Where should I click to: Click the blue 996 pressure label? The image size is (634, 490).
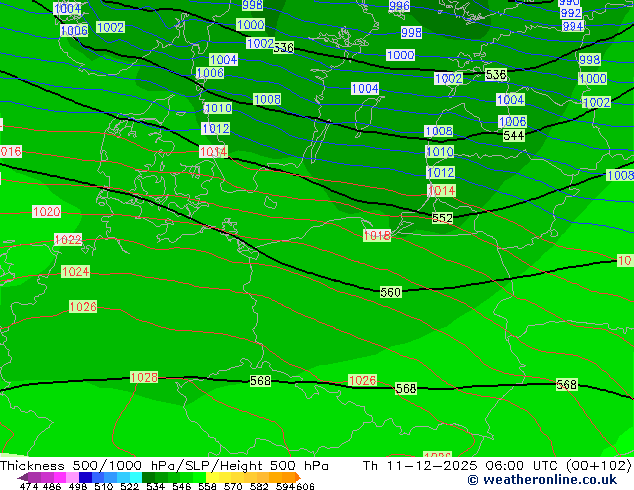point(399,6)
